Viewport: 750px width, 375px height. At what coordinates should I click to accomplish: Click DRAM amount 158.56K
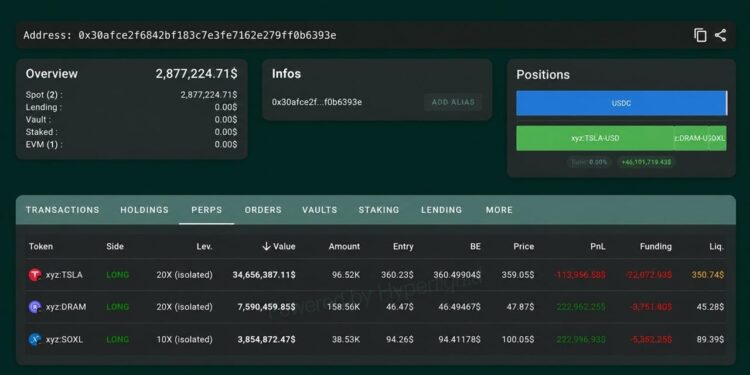tap(343, 307)
